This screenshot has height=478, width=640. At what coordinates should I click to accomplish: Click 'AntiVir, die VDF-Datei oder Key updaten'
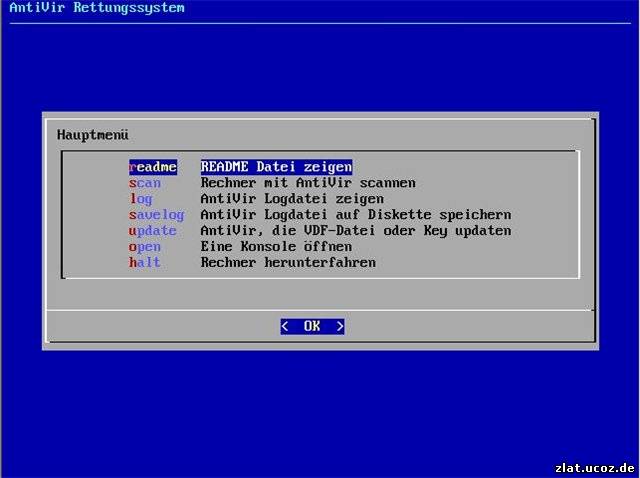pos(356,231)
